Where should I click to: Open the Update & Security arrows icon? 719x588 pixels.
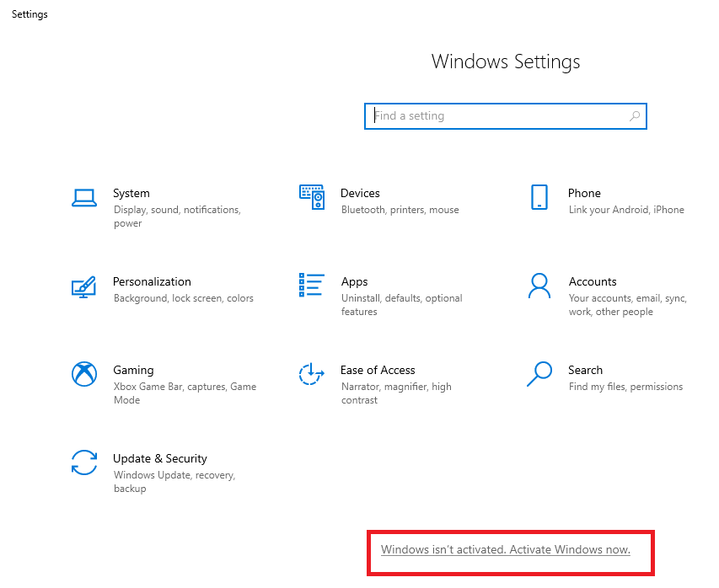tap(83, 462)
